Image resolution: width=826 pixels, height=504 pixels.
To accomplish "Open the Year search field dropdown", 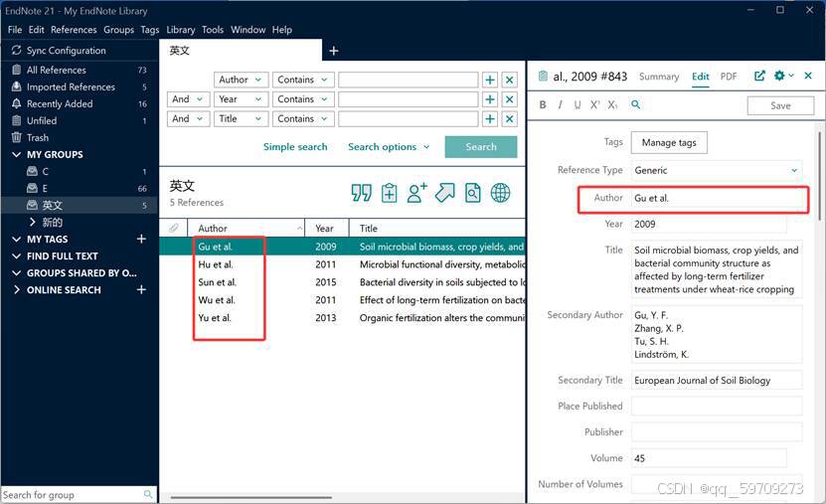I will (241, 99).
